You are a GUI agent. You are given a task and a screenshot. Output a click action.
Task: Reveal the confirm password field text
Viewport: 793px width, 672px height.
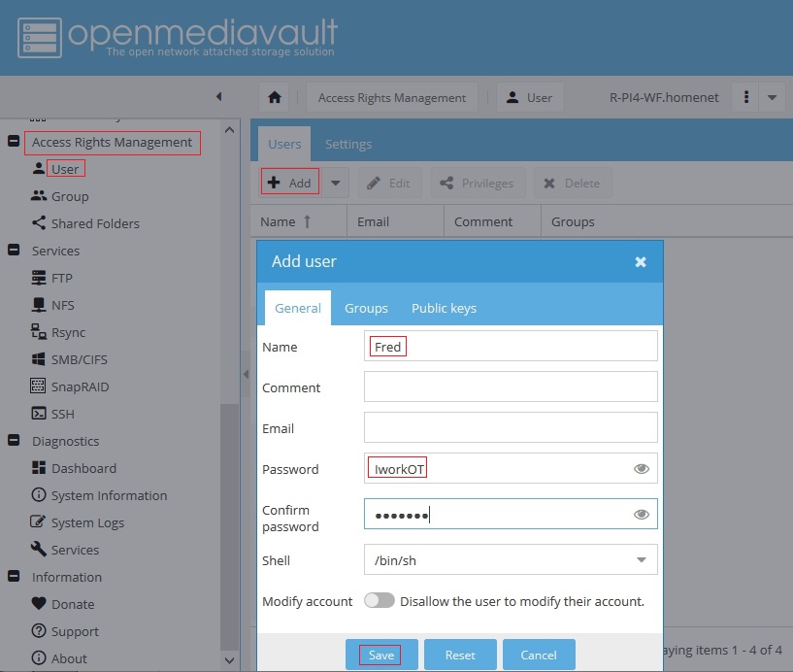[x=641, y=515]
